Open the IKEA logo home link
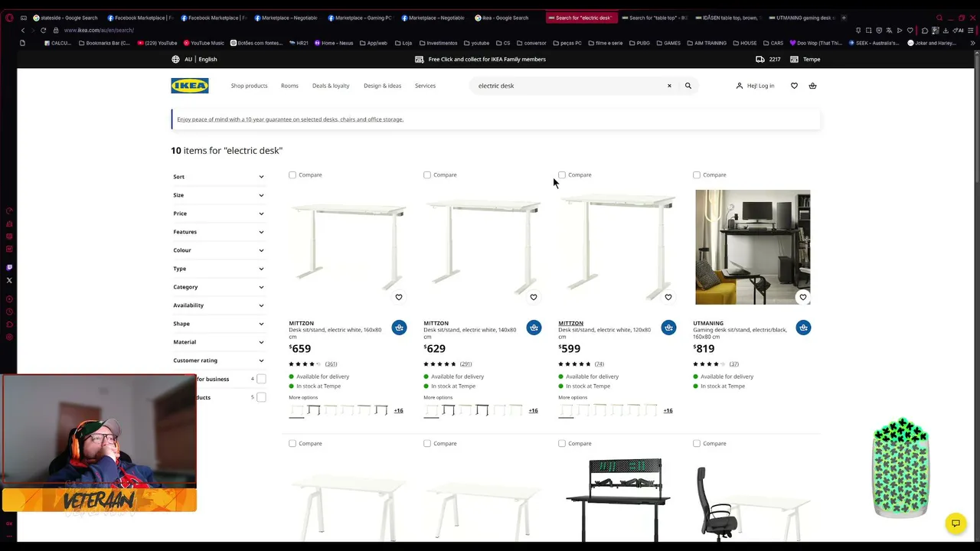 tap(190, 86)
